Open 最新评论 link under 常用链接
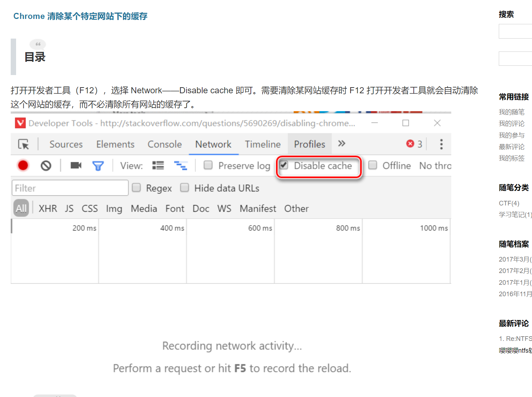This screenshot has width=532, height=397. 512,147
